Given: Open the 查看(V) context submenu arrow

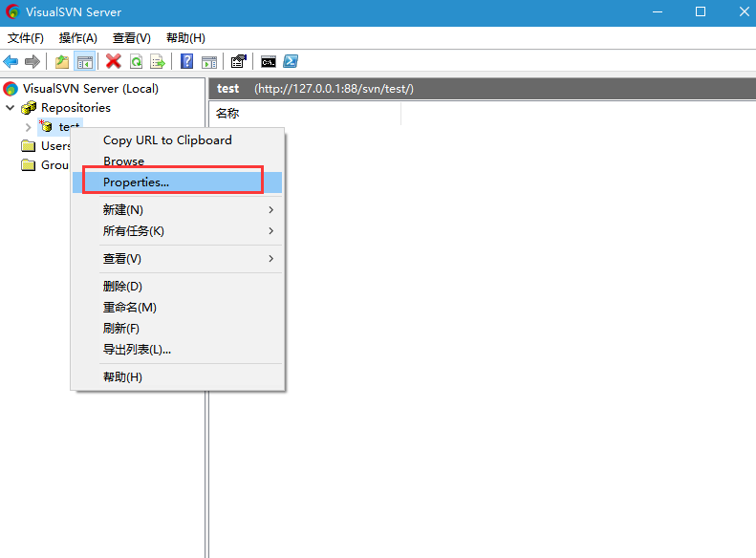Looking at the screenshot, I should (x=271, y=259).
